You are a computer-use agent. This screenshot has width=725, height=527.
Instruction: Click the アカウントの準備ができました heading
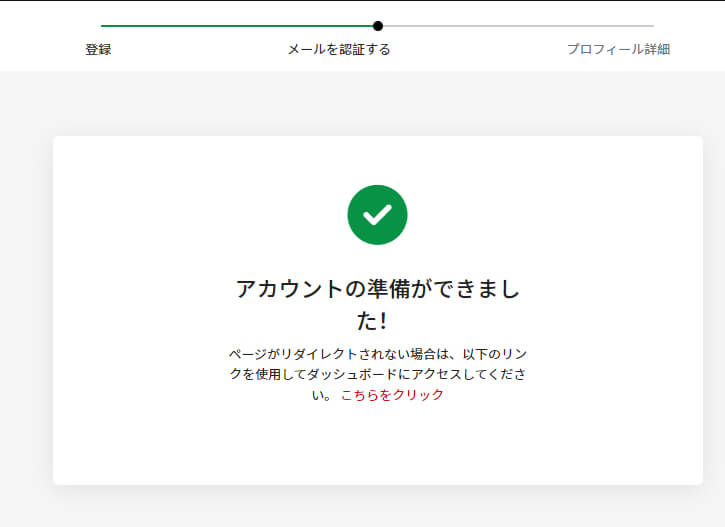(x=377, y=289)
